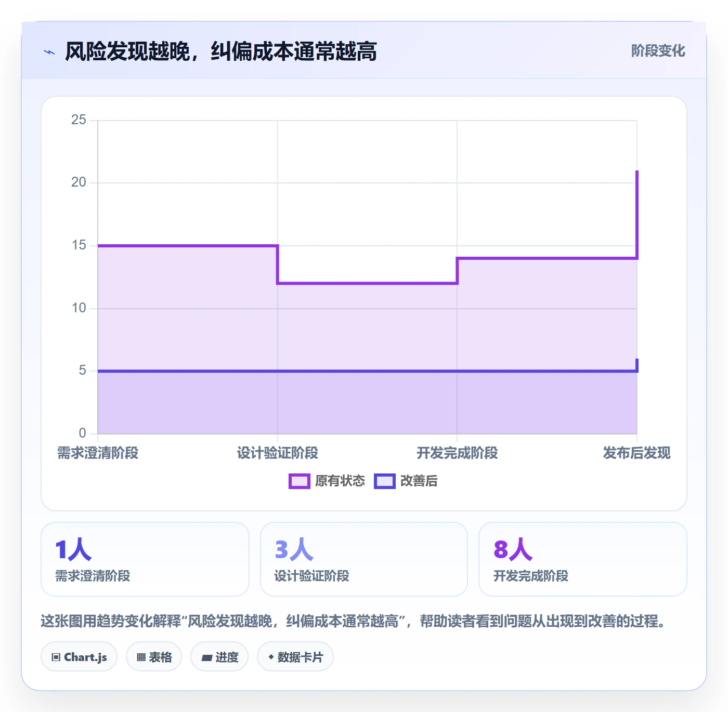
Task: Click the y-axis value 15
Action: (x=79, y=245)
